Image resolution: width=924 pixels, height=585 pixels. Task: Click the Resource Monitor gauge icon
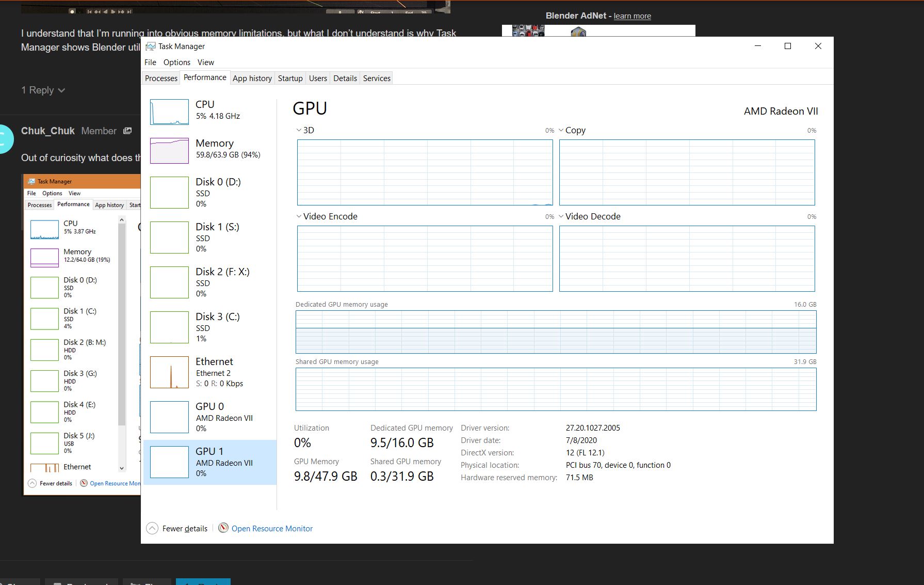(223, 528)
